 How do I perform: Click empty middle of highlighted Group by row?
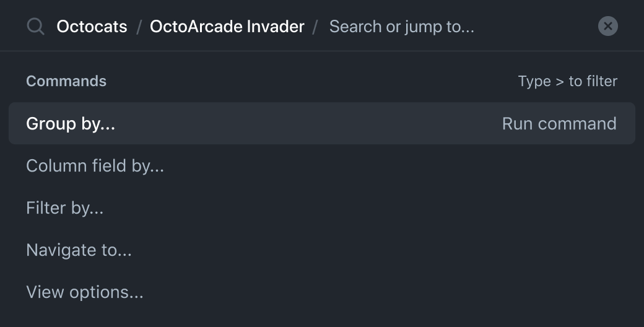pos(308,123)
